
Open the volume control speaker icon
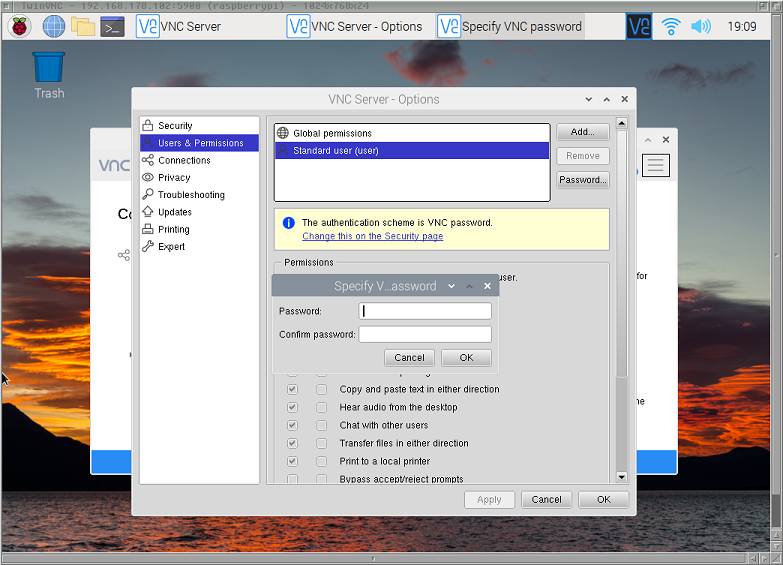tap(701, 26)
